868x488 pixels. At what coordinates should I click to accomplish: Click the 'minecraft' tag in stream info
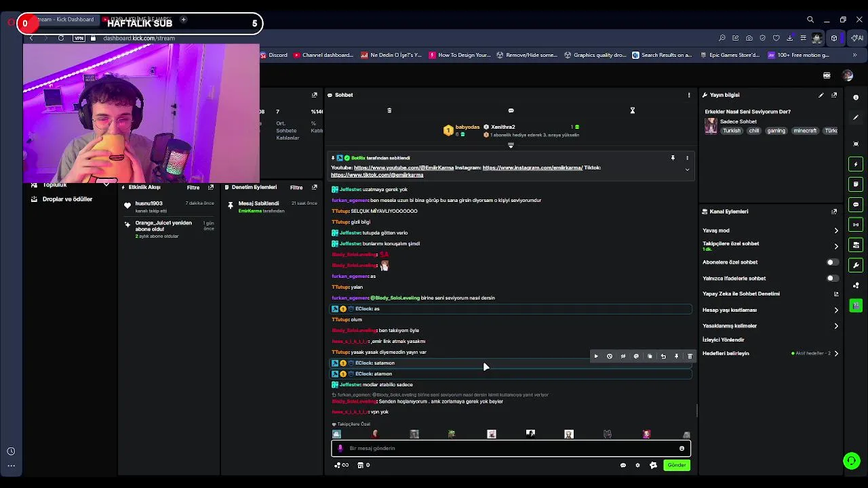[806, 131]
